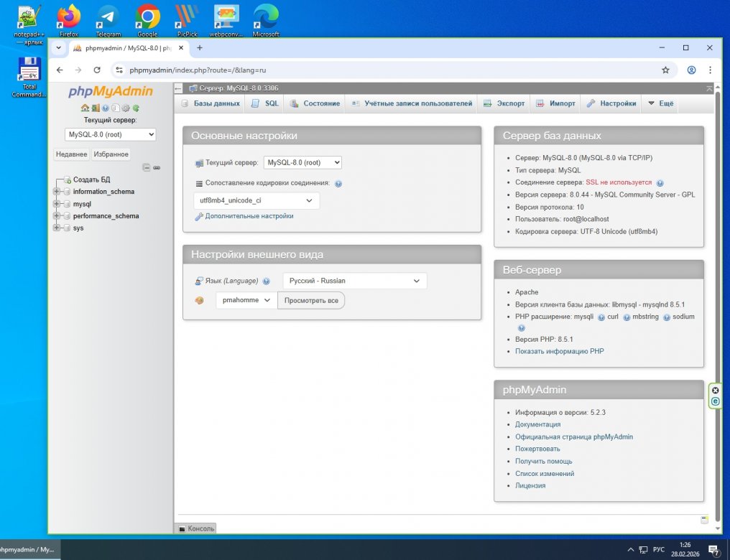
Task: Open sidebar current server dropdown
Action: (111, 134)
